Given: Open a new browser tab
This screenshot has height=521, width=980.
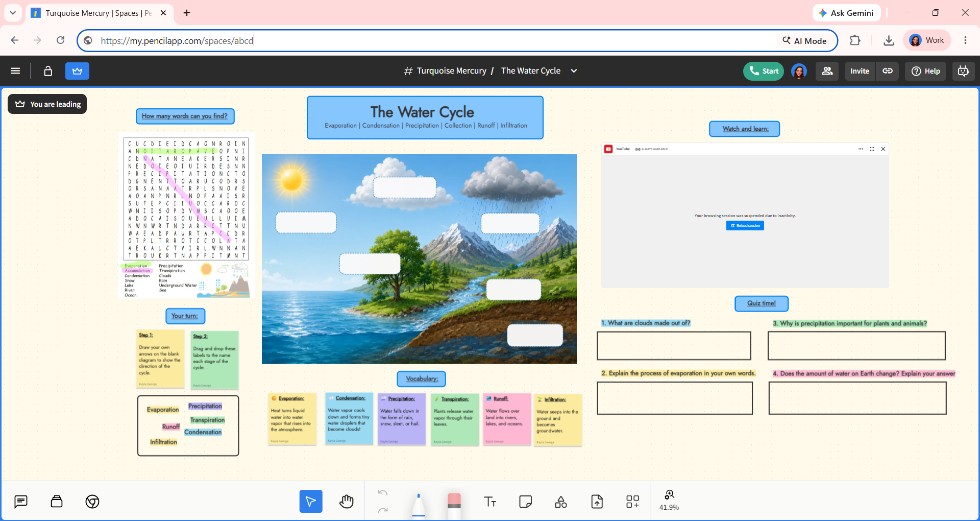Looking at the screenshot, I should coord(187,13).
